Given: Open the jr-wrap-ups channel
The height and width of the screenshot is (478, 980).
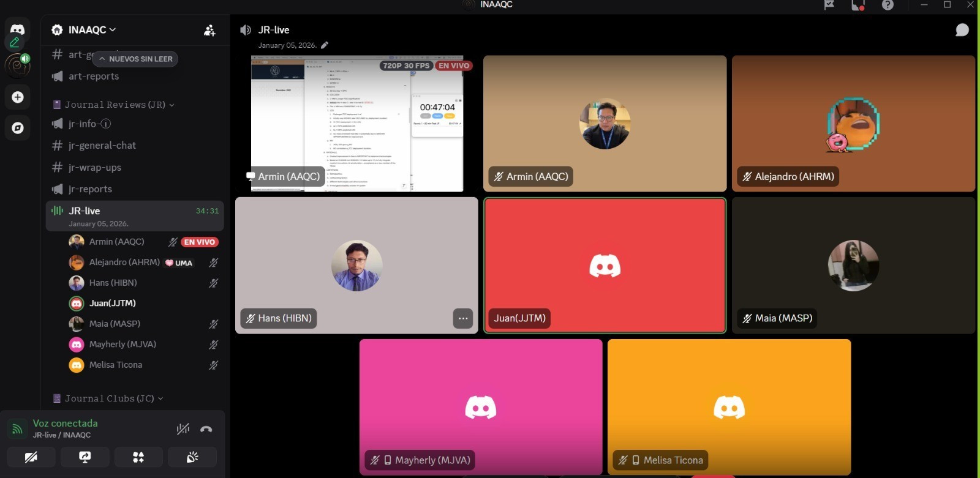Looking at the screenshot, I should [x=95, y=168].
